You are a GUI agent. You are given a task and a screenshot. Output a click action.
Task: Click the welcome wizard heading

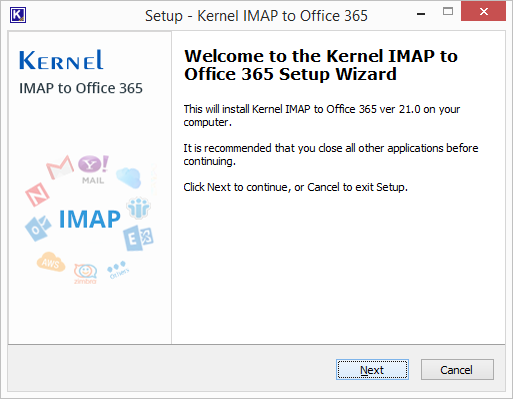point(321,65)
